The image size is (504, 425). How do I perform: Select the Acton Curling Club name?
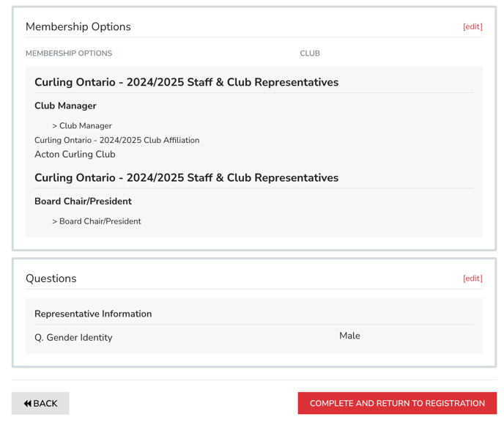pyautogui.click(x=75, y=155)
